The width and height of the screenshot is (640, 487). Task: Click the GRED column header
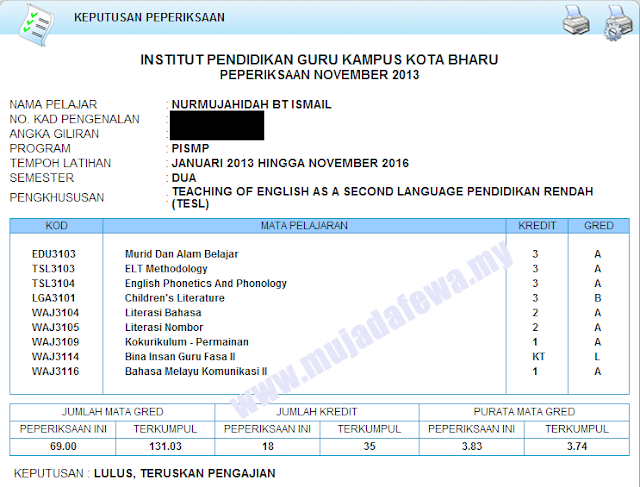(598, 226)
